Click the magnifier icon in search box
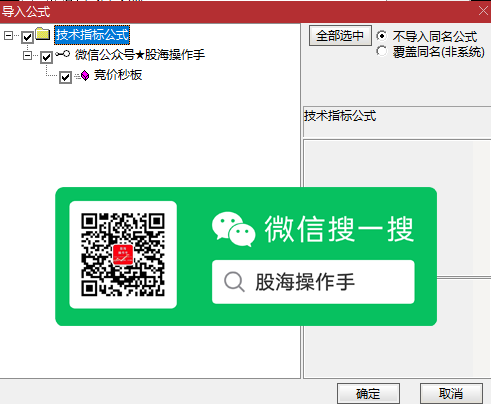The width and height of the screenshot is (491, 404). point(234,282)
